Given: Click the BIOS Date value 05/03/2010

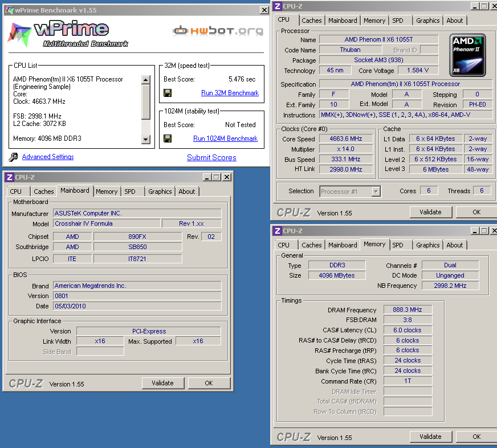Looking at the screenshot, I should click(x=137, y=306).
